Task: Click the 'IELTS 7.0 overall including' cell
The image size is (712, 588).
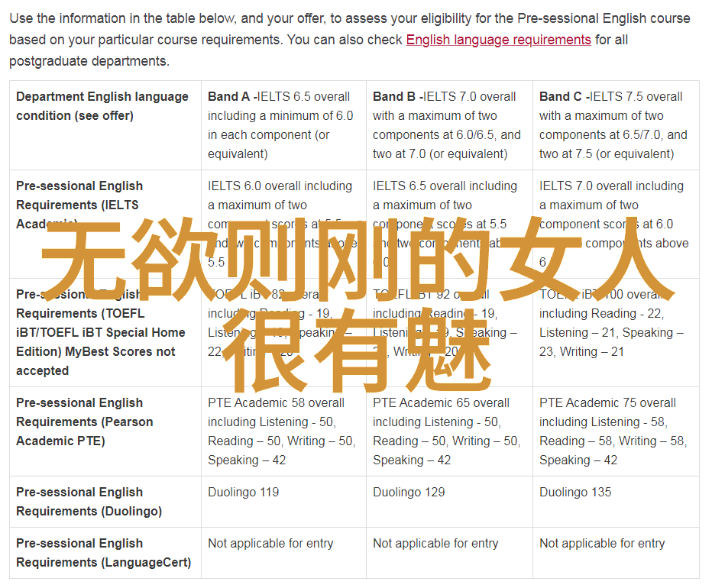Action: [617, 225]
